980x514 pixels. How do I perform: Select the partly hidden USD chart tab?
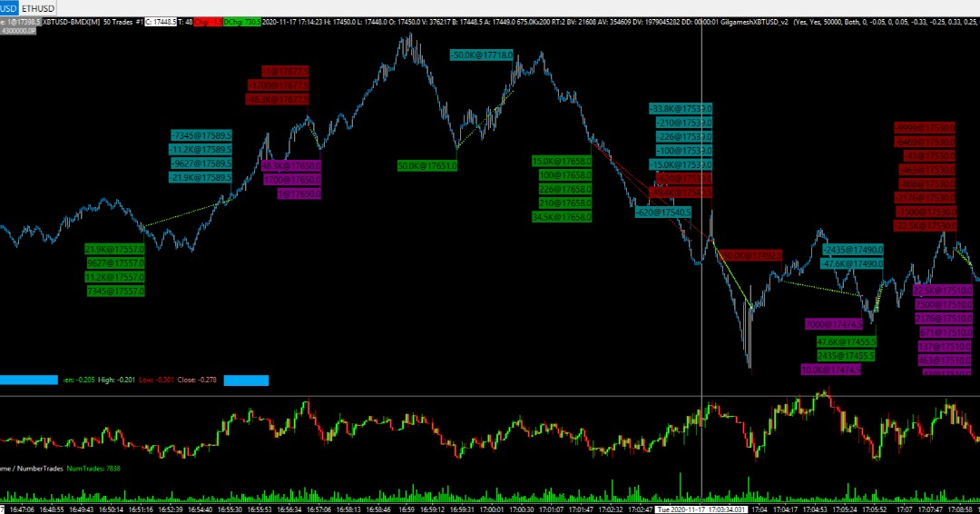9,8
